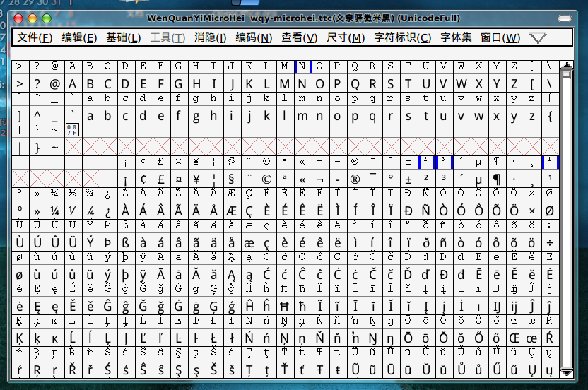Open the 窗口(W) menu

point(500,37)
